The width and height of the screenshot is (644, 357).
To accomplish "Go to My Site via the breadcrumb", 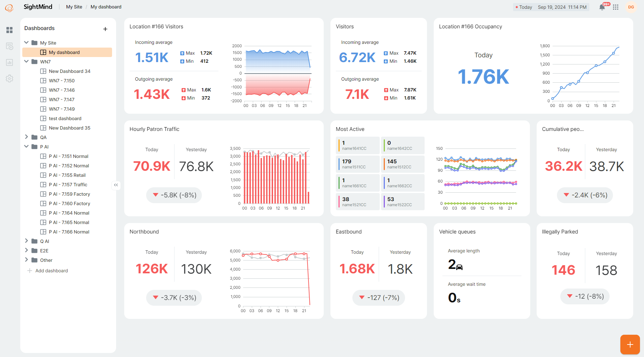I will (74, 7).
